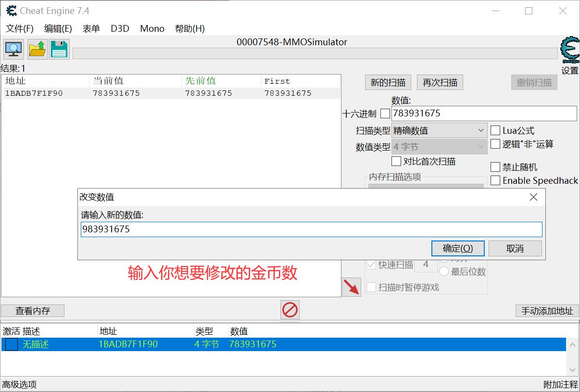Confirm with the 确定(O) button

(x=458, y=249)
